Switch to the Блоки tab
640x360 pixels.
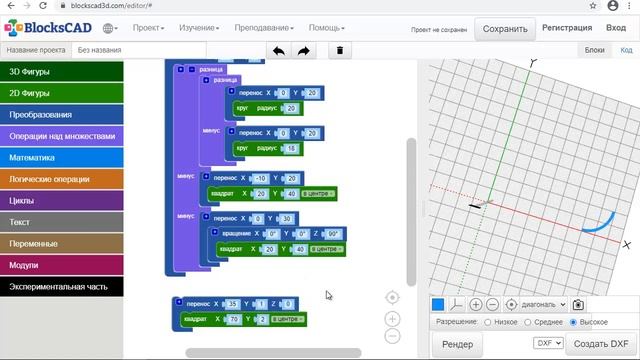594,50
